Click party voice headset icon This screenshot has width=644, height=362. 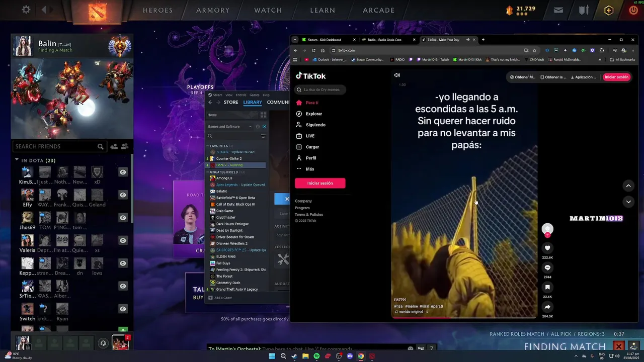(x=103, y=343)
